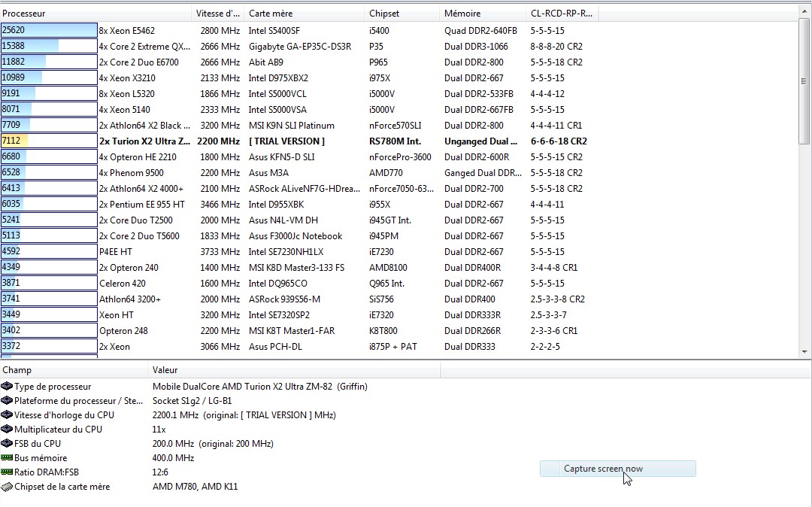Click the Capture screen now button
Screen dimensions: 812x507
[x=617, y=469]
